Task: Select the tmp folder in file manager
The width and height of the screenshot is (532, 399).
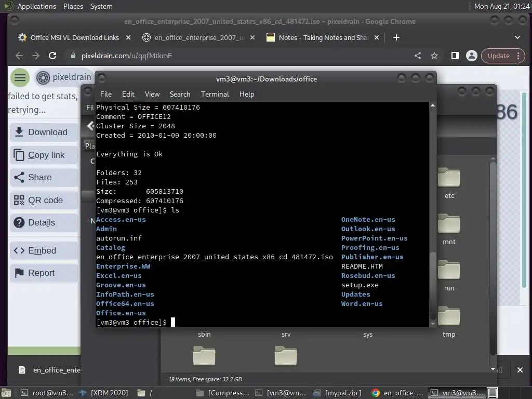Action: pos(448,322)
